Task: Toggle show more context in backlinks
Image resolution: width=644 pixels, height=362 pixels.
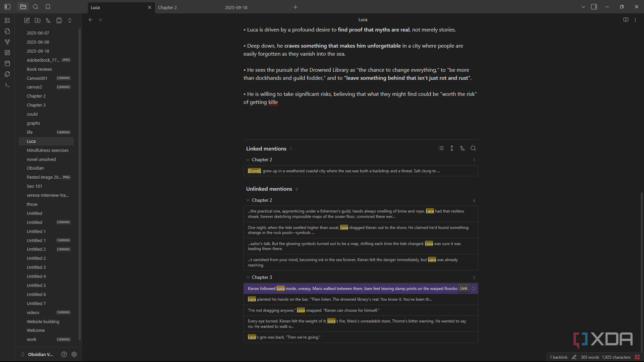Action: click(x=452, y=148)
